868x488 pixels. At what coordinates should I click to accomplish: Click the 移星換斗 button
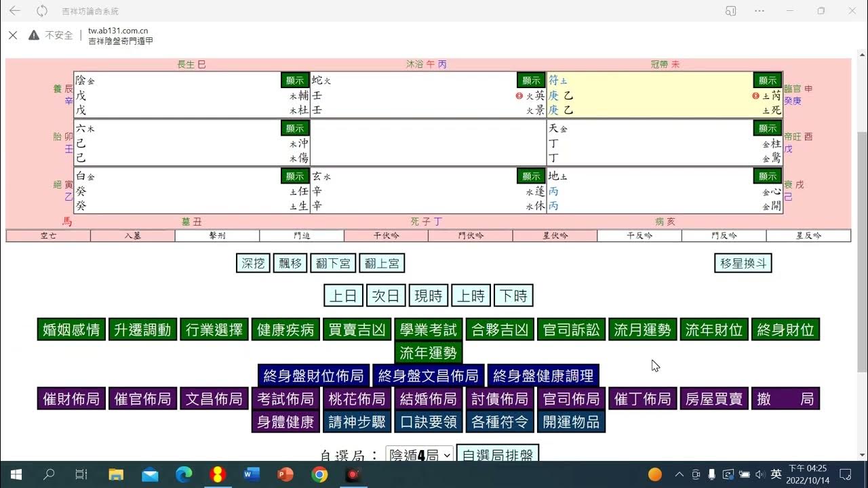[x=743, y=263]
